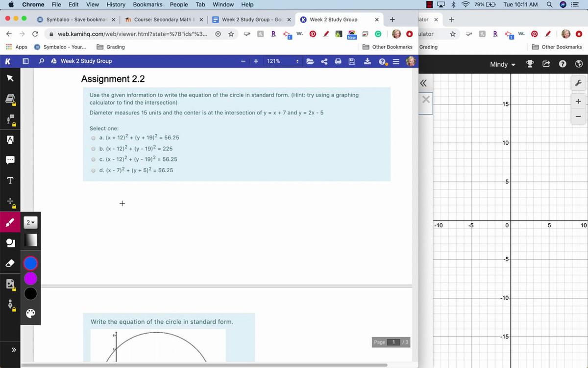Open Desmos help question-mark icon
This screenshot has height=368, width=588.
coord(563,64)
